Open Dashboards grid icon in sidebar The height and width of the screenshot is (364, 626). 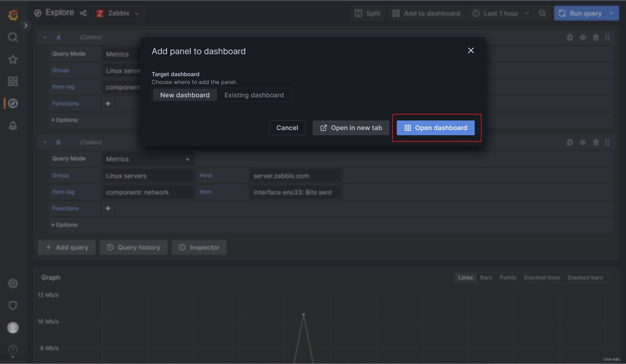[13, 81]
